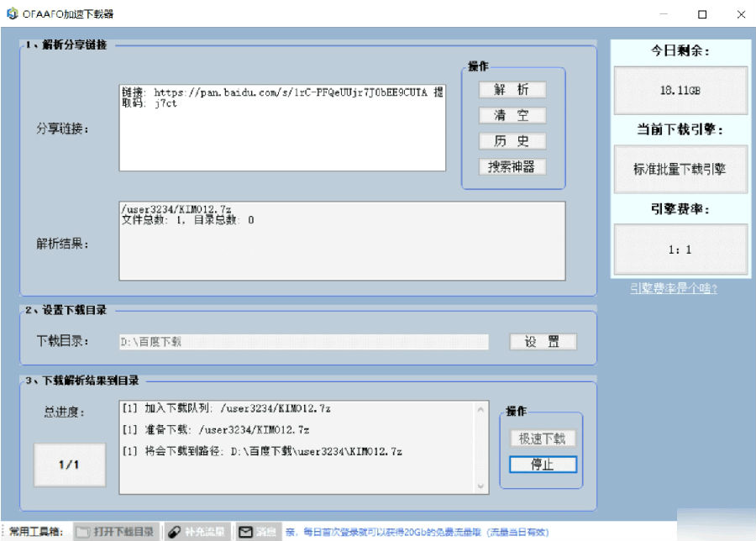
Task: Stop the download with 停止
Action: pos(543,465)
